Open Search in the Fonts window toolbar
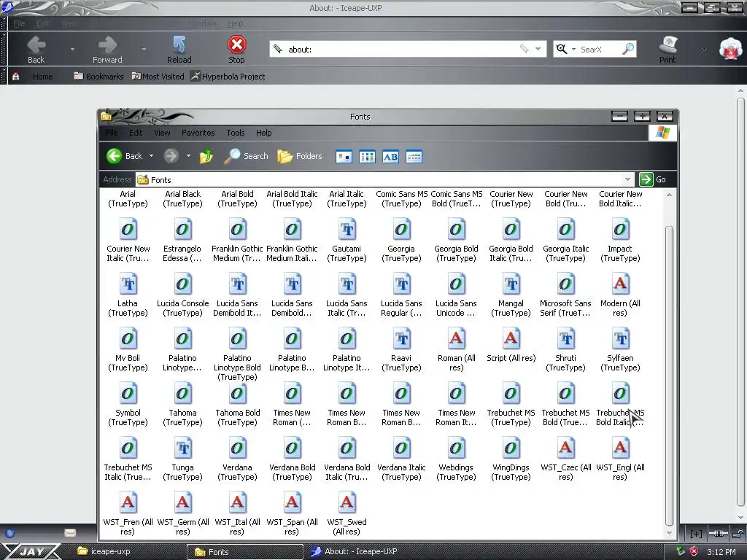 [x=247, y=156]
